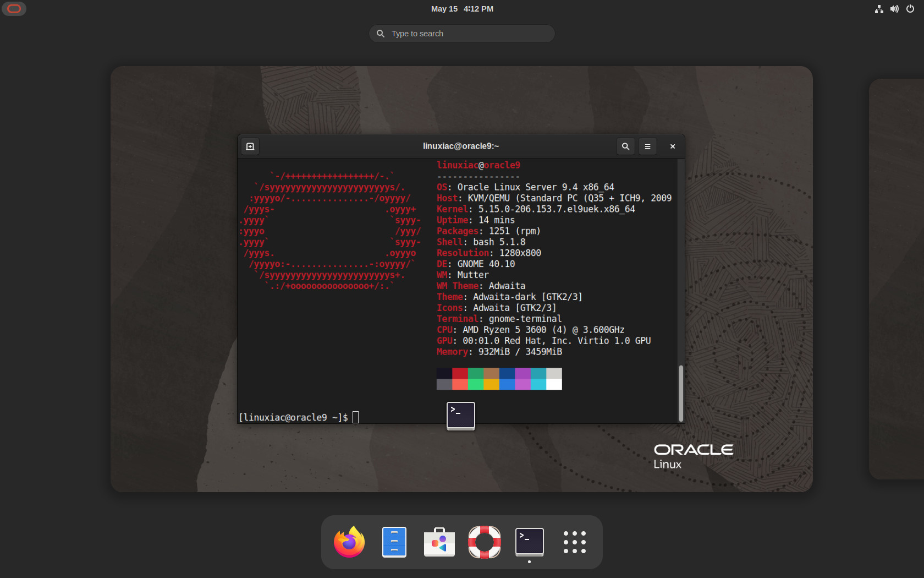Viewport: 924px width, 578px height.
Task: Click the text 'Resolution: 1280x800'
Action: (489, 253)
